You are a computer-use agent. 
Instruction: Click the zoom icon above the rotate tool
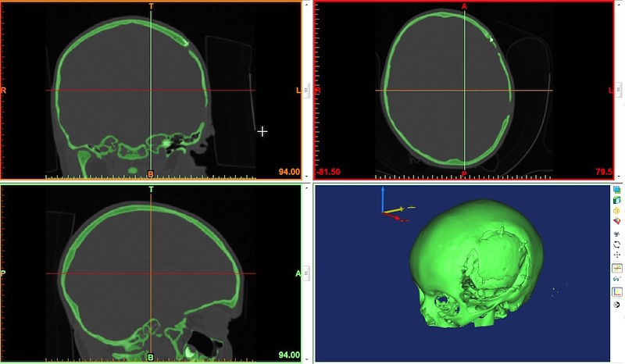pos(617,233)
